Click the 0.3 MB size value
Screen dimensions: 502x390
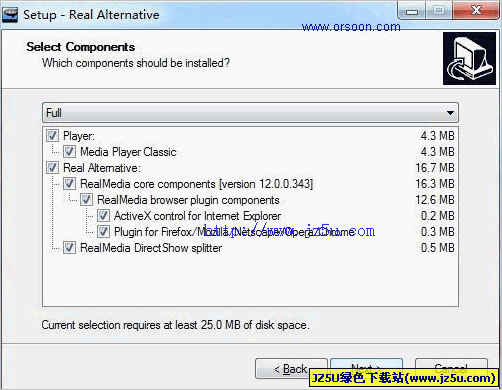438,232
